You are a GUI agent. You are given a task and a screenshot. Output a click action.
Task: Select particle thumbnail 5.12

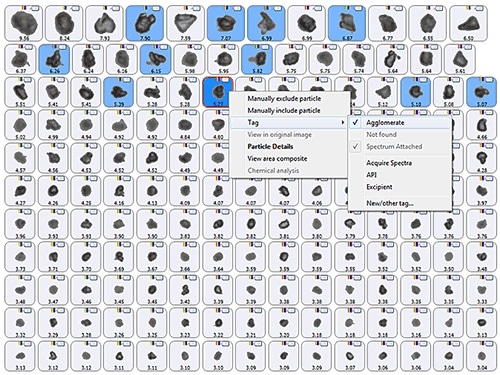coord(383,92)
